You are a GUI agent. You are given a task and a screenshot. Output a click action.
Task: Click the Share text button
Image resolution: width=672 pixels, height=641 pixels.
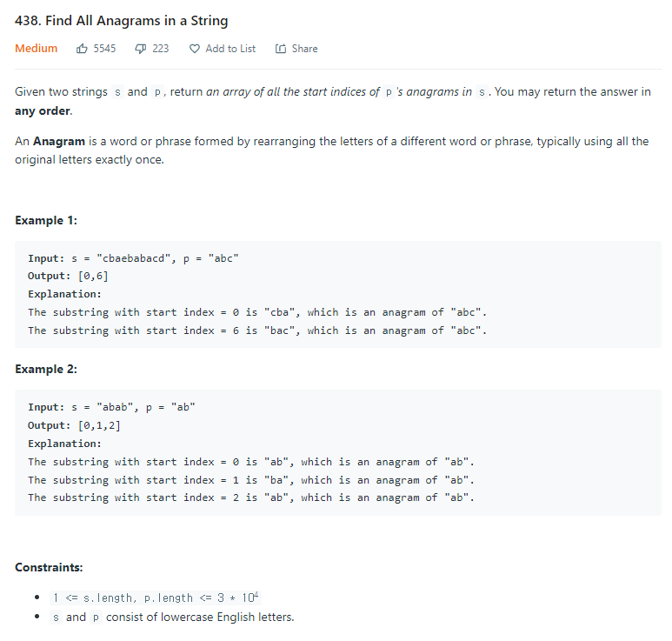[x=305, y=49]
